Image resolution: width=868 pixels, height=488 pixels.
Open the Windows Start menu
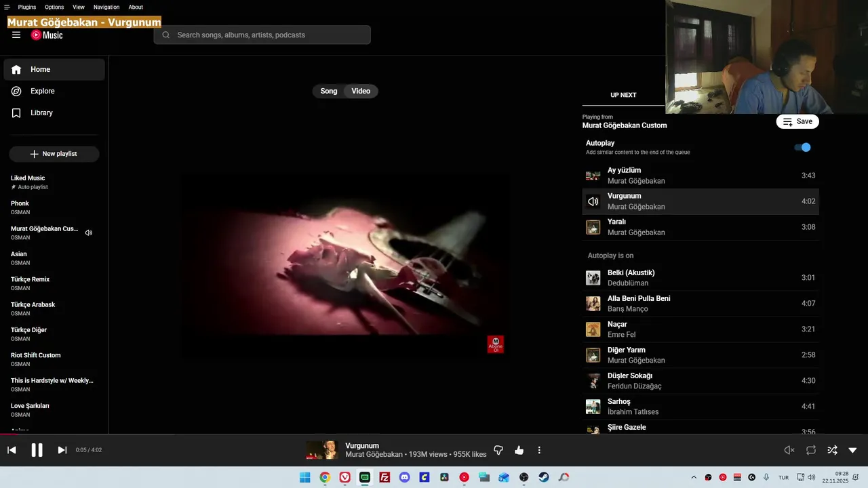pos(305,477)
